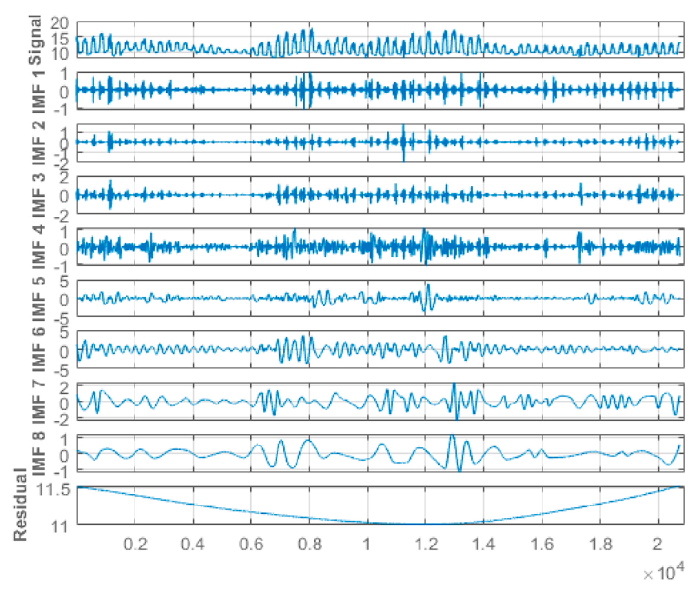Viewport: 700px width, 596px height.
Task: Click the Residual y-axis label
Action: (x=20, y=504)
